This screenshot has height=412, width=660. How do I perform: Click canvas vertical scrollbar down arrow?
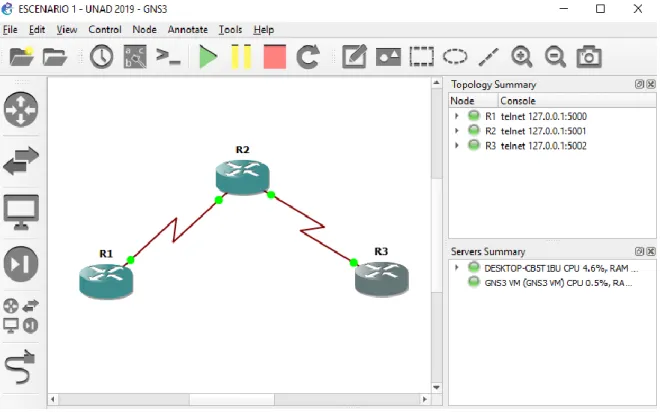[x=436, y=387]
